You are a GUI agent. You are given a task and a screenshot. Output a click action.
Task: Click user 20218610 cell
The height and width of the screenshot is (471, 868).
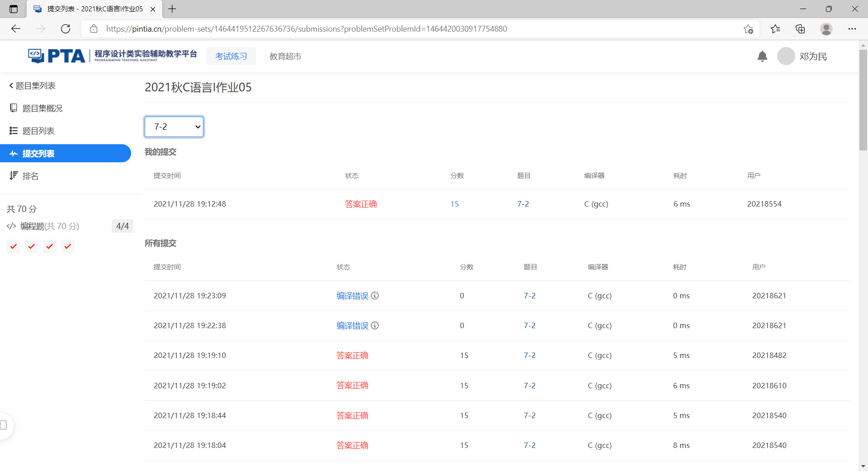click(x=769, y=386)
